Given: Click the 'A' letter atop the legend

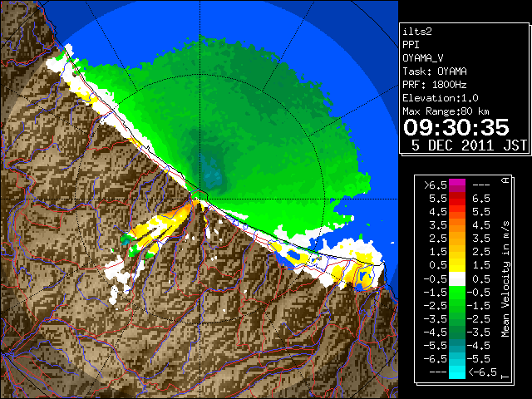Looking at the screenshot, I should point(505,180).
